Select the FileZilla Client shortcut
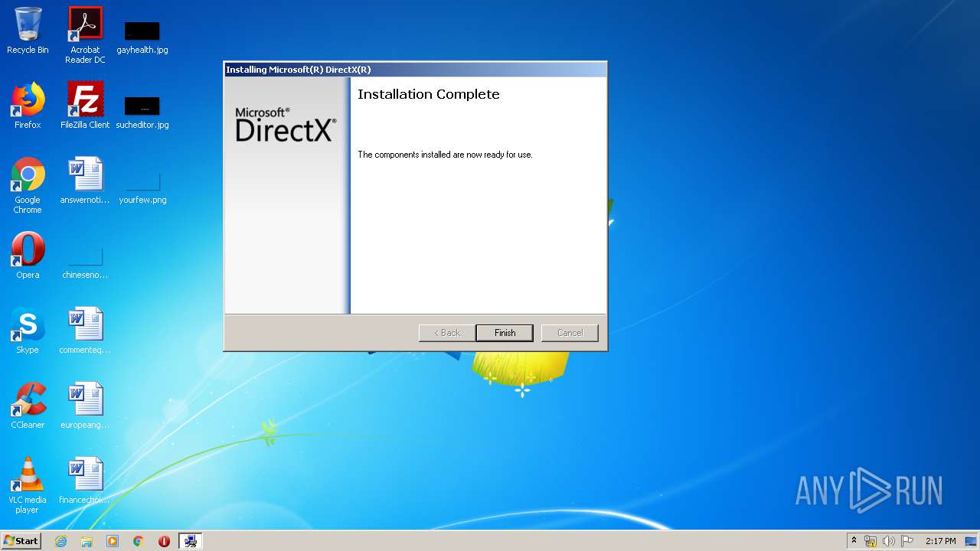Image resolution: width=980 pixels, height=551 pixels. pos(85,106)
